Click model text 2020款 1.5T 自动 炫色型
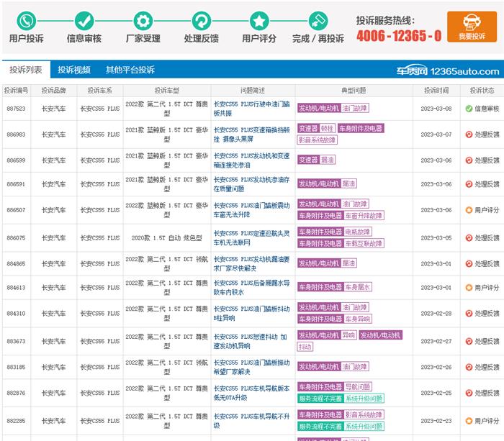The width and height of the screenshot is (504, 441). [x=167, y=237]
